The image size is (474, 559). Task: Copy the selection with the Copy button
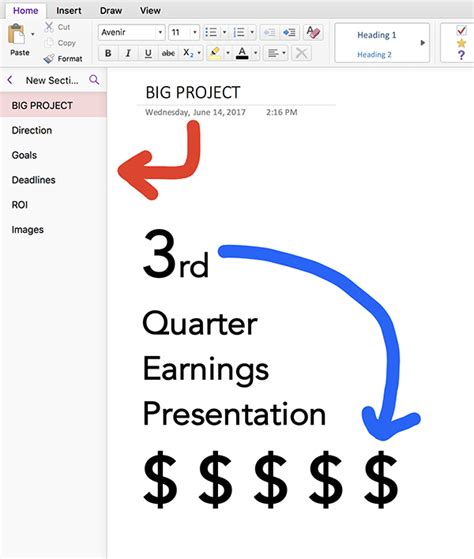point(60,43)
